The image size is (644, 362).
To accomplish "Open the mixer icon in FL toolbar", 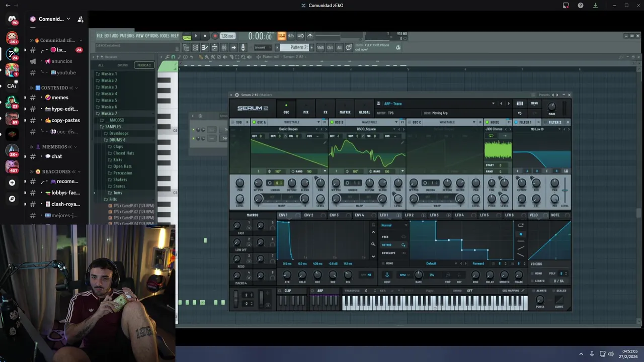I will (223, 47).
